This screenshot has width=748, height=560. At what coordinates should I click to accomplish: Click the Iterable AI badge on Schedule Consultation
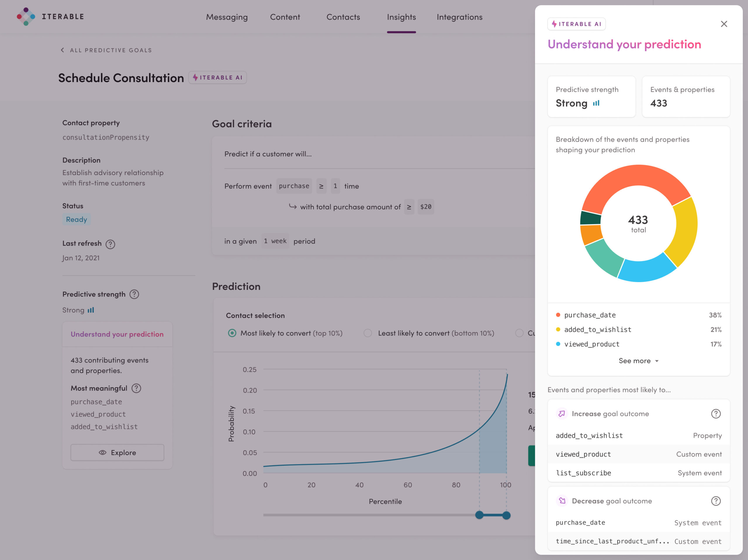point(217,77)
